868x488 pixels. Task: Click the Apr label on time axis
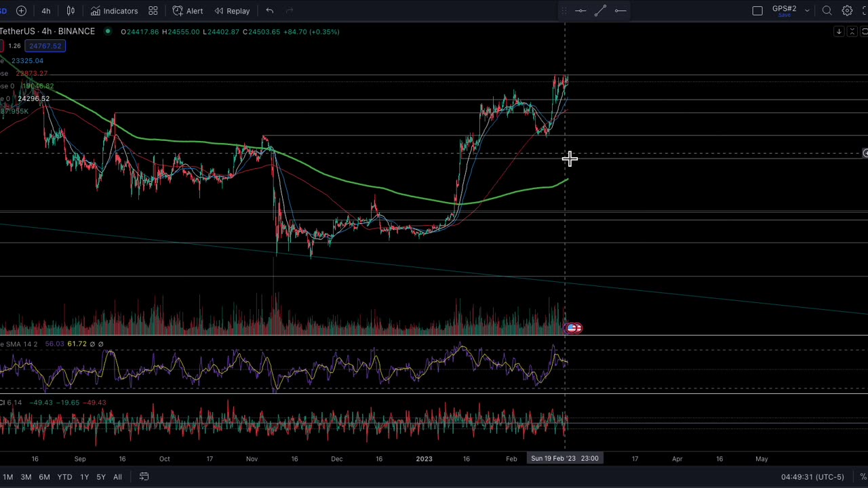[677, 459]
